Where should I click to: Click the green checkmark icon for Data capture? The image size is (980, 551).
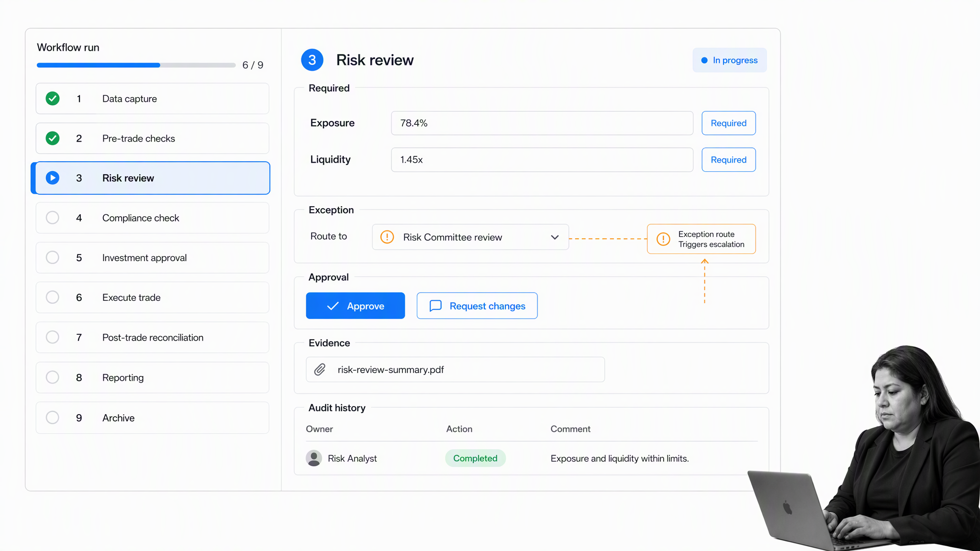[x=53, y=99]
